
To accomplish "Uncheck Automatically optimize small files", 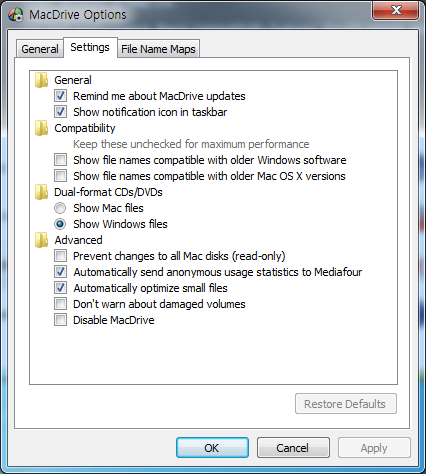I will 60,288.
